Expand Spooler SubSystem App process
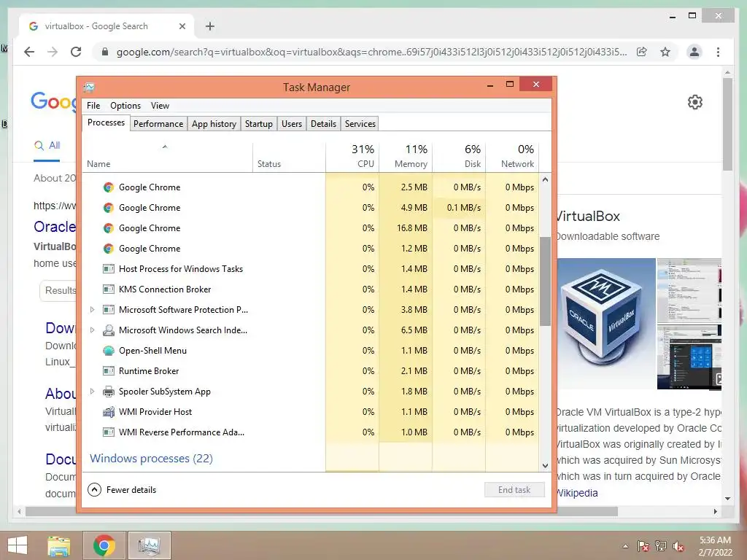This screenshot has height=560, width=747. [x=93, y=392]
